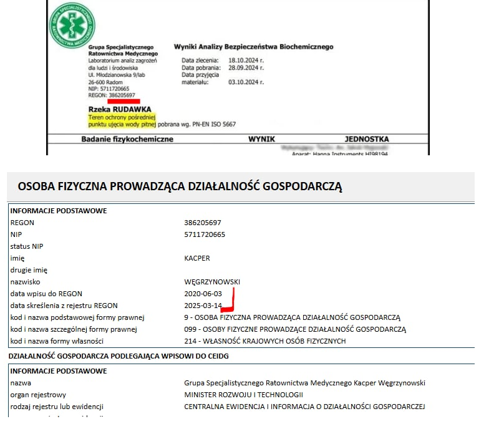
Task: Click the 'Badanie fizykochemiczne' column header
Action: tap(127, 139)
